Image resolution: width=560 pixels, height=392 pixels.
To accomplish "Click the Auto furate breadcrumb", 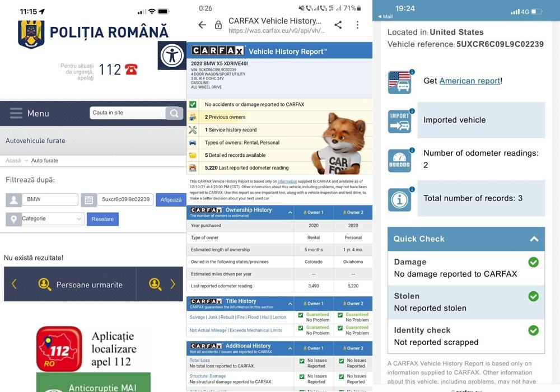I will (44, 161).
